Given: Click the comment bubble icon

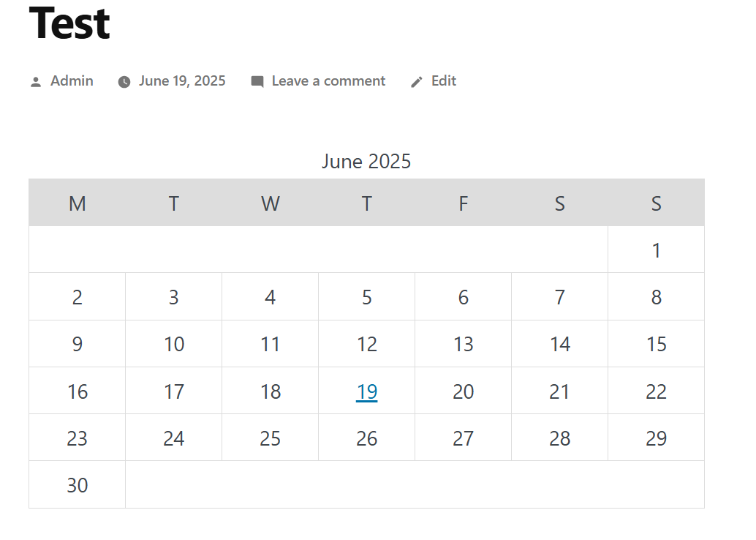Looking at the screenshot, I should [257, 82].
